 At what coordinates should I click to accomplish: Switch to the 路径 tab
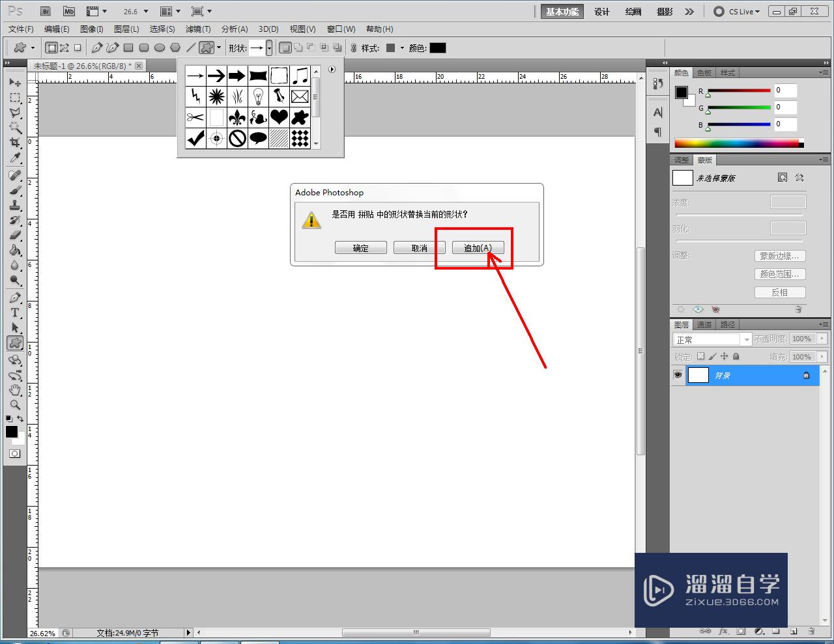pyautogui.click(x=728, y=325)
